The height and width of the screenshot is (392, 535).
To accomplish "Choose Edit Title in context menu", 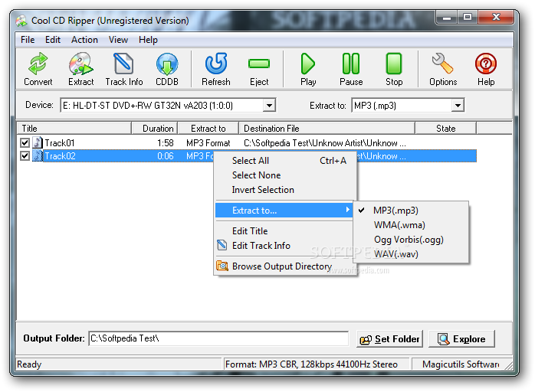I will [x=284, y=230].
